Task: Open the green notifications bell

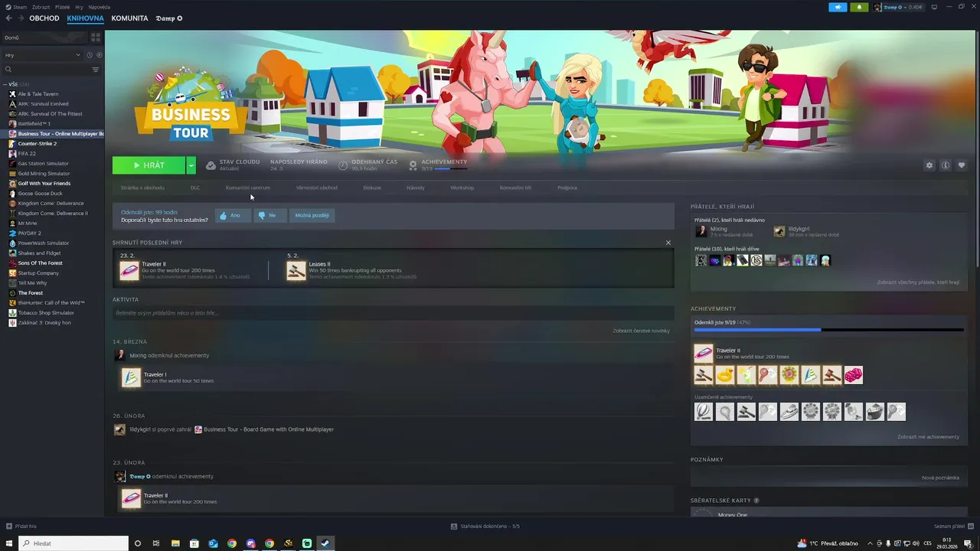Action: click(x=859, y=7)
